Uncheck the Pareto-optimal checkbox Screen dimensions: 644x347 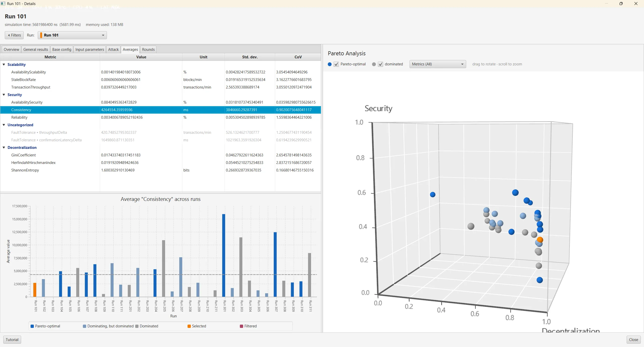(x=336, y=64)
